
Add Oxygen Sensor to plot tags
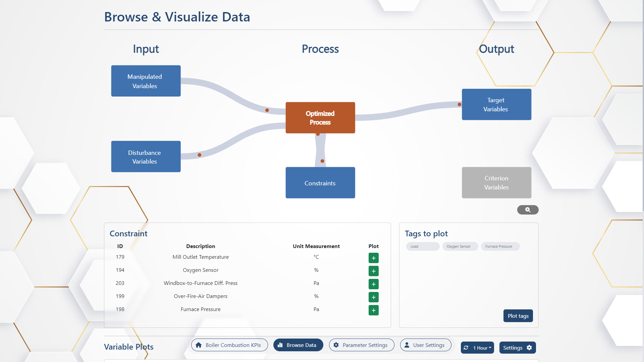tap(373, 271)
